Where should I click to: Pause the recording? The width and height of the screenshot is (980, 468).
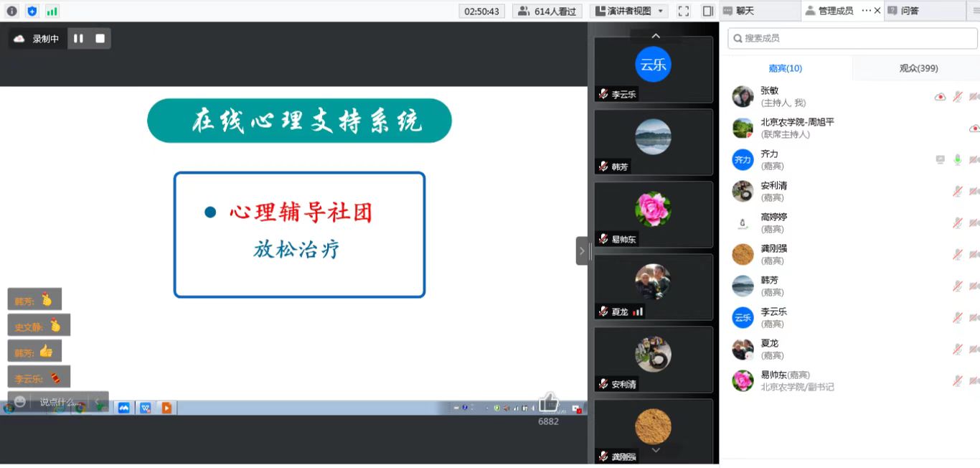coord(78,39)
